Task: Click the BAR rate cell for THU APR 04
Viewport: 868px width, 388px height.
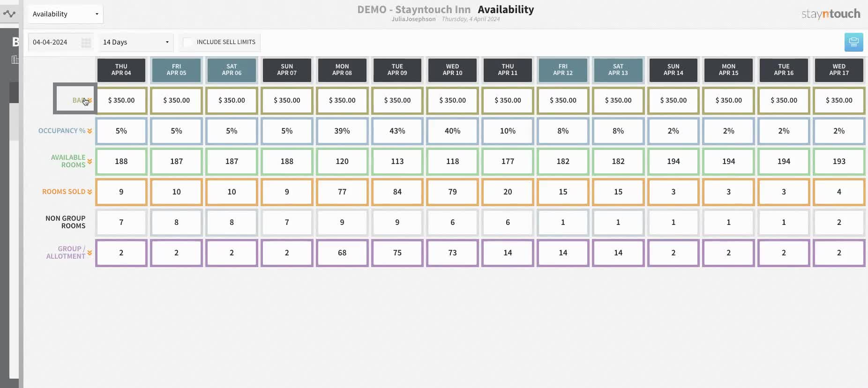Action: [121, 100]
